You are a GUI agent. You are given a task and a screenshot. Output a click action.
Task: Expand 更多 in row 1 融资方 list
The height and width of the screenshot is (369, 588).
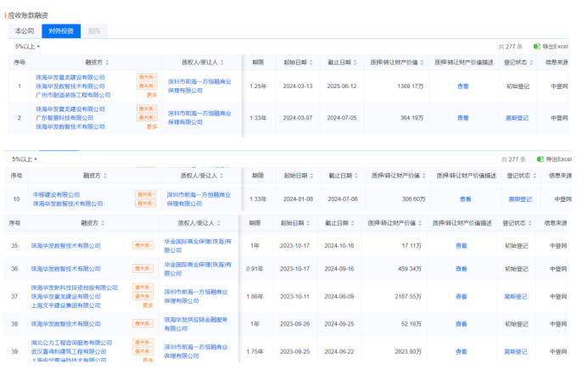click(152, 95)
